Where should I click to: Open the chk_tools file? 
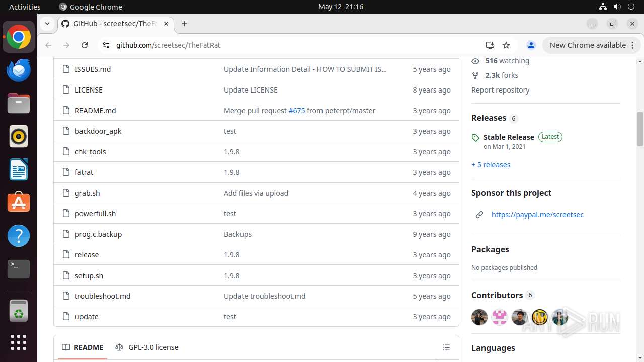90,152
